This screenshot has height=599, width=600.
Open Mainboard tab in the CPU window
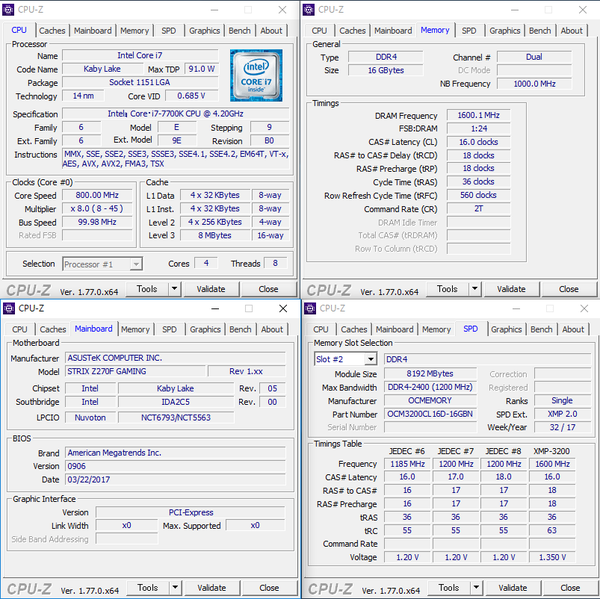(x=93, y=31)
